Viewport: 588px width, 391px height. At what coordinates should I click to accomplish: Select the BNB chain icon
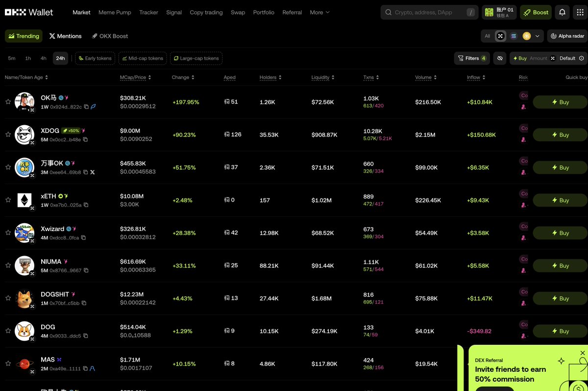527,36
